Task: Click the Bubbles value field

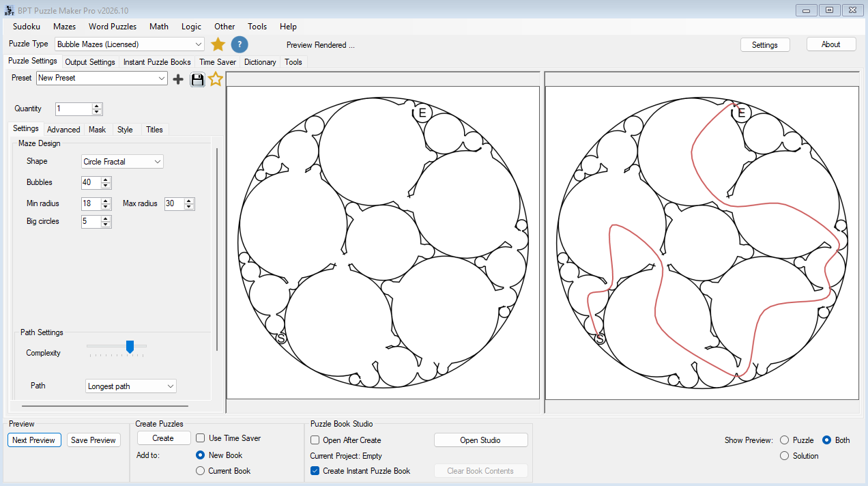Action: point(91,183)
